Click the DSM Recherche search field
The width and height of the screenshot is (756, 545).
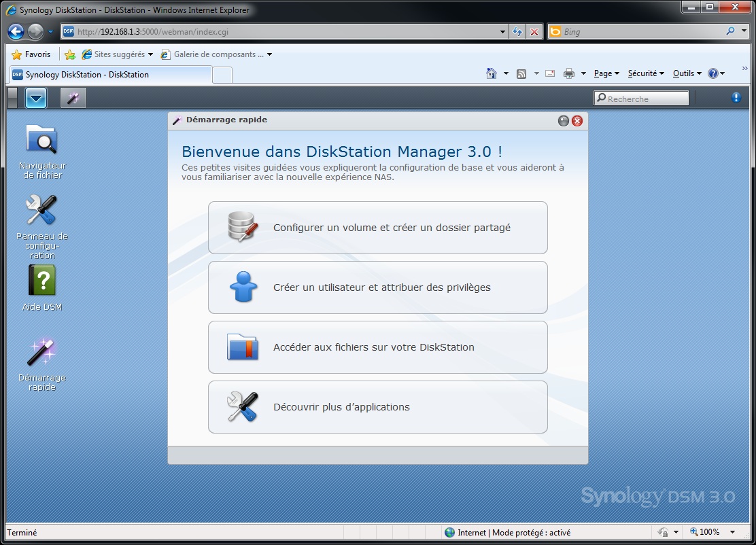641,99
